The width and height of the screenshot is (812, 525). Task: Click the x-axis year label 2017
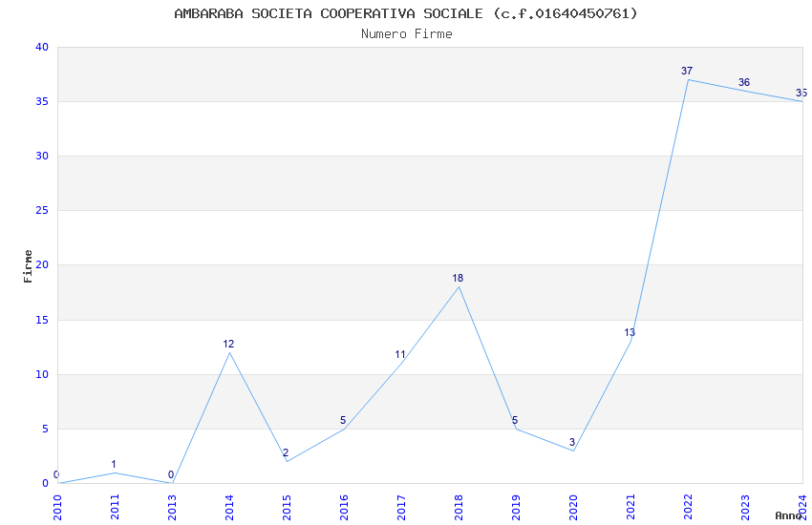click(401, 508)
